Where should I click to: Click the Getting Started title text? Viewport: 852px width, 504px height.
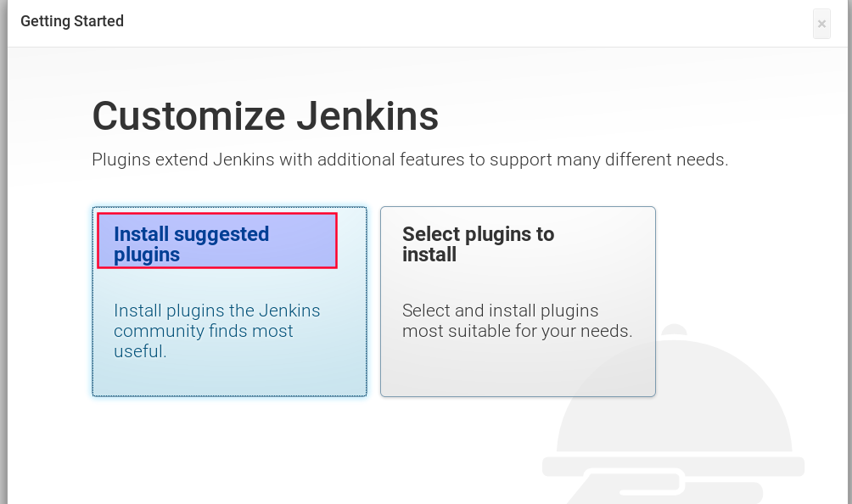pyautogui.click(x=72, y=21)
